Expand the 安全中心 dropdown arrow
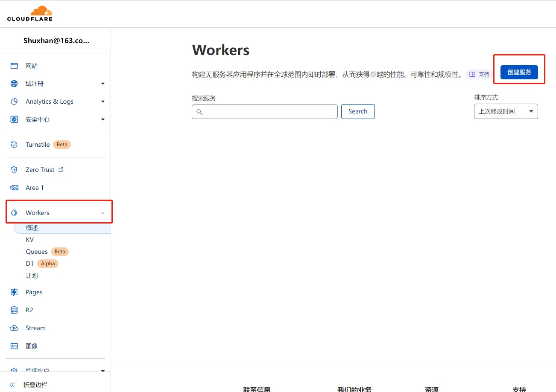This screenshot has height=392, width=556. tap(103, 119)
